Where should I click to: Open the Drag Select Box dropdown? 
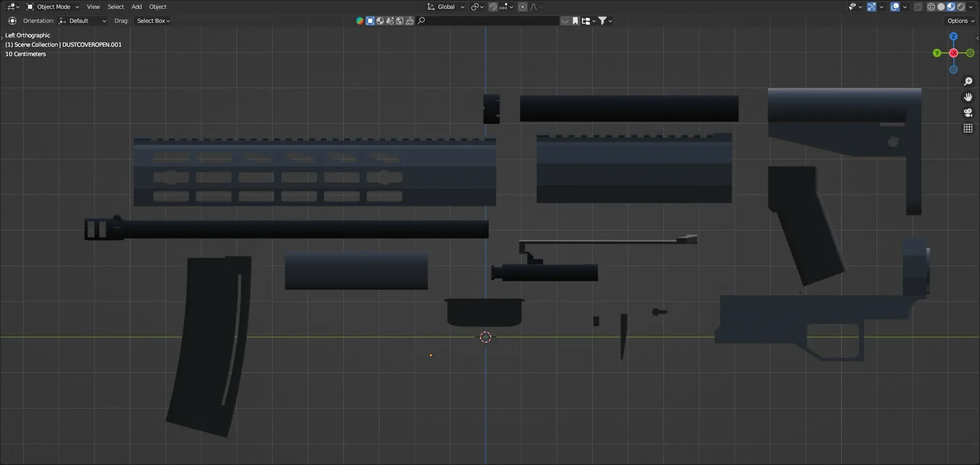click(152, 21)
